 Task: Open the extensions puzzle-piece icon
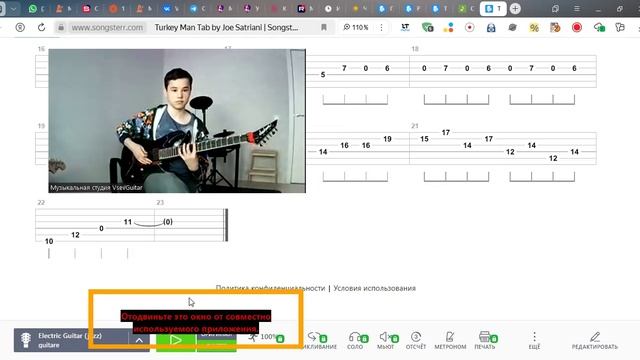coord(620,27)
